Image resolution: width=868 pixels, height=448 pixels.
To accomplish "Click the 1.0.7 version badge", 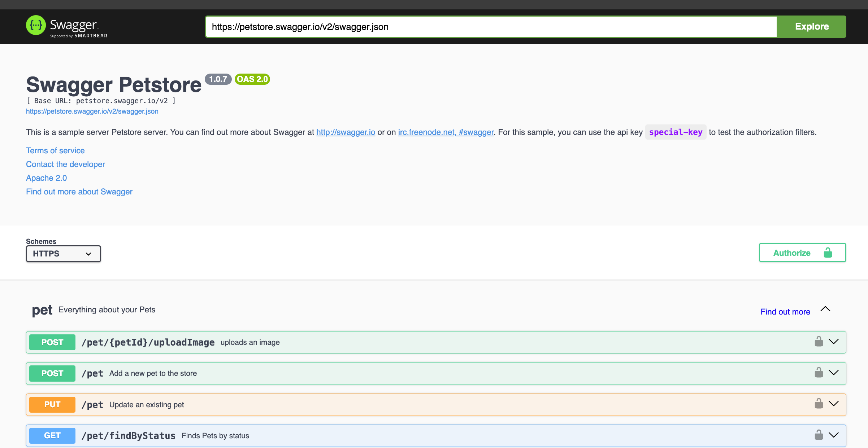I will point(218,79).
